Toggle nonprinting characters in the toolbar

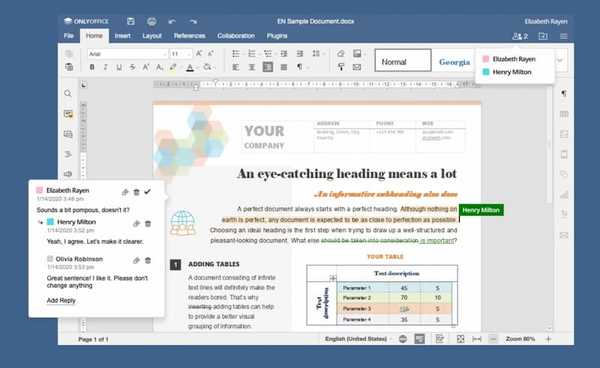click(x=300, y=67)
